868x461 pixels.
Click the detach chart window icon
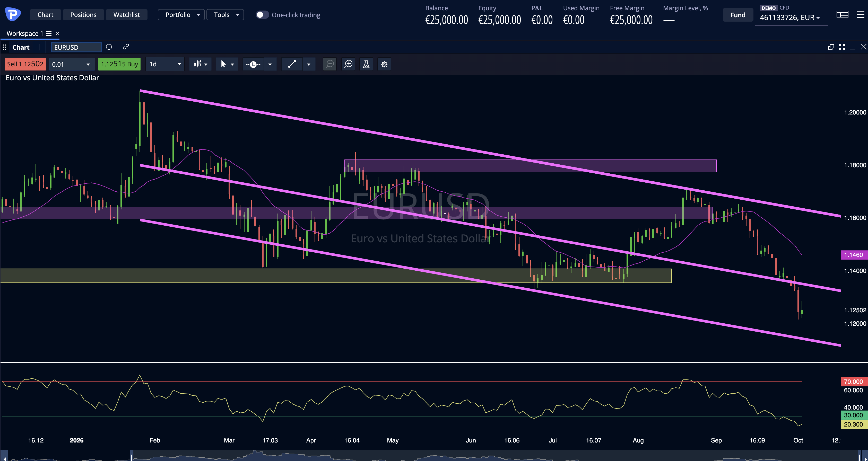[831, 47]
